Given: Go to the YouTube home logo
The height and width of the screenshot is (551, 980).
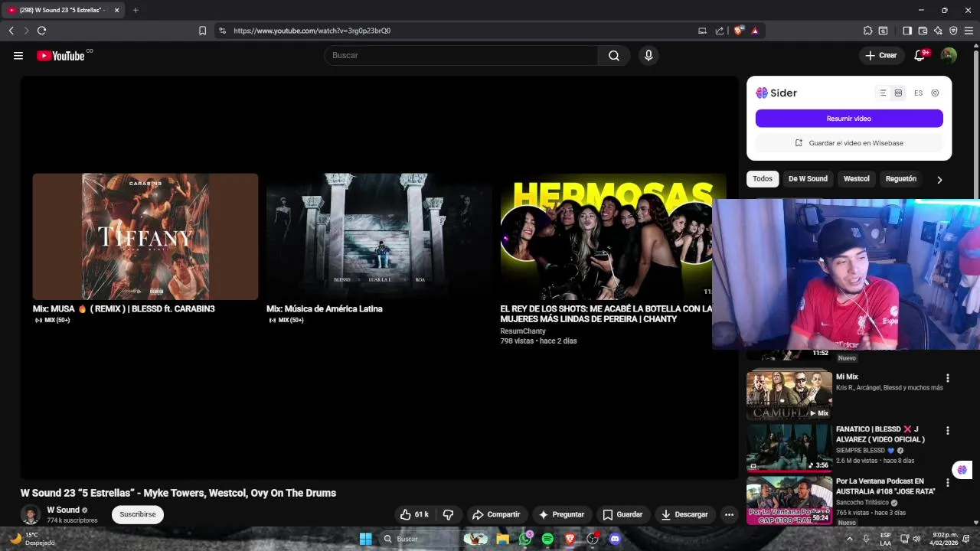Looking at the screenshot, I should 60,55.
